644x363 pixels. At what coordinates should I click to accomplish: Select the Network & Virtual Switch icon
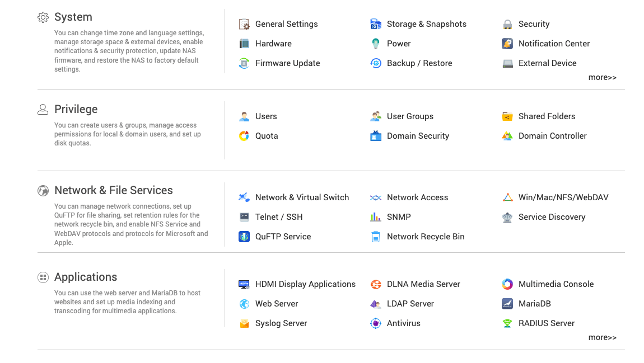pos(244,197)
